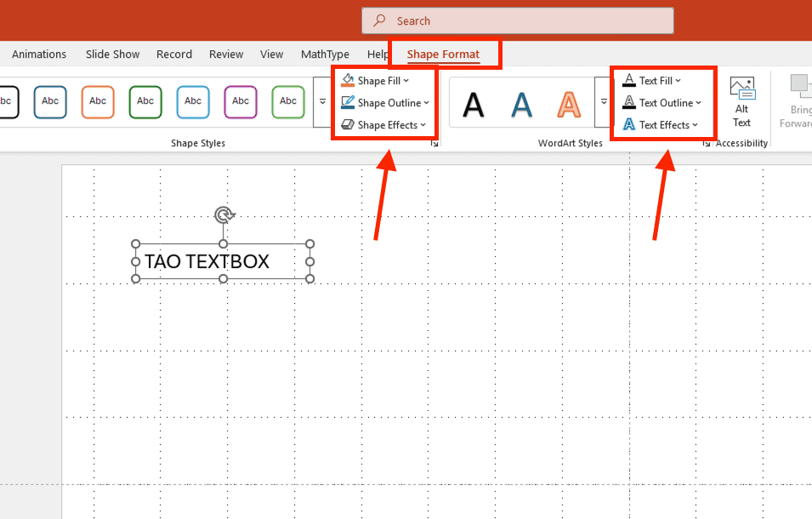Viewport: 812px width, 519px height.
Task: Apply the light green outline Abc shape style
Action: click(x=288, y=102)
